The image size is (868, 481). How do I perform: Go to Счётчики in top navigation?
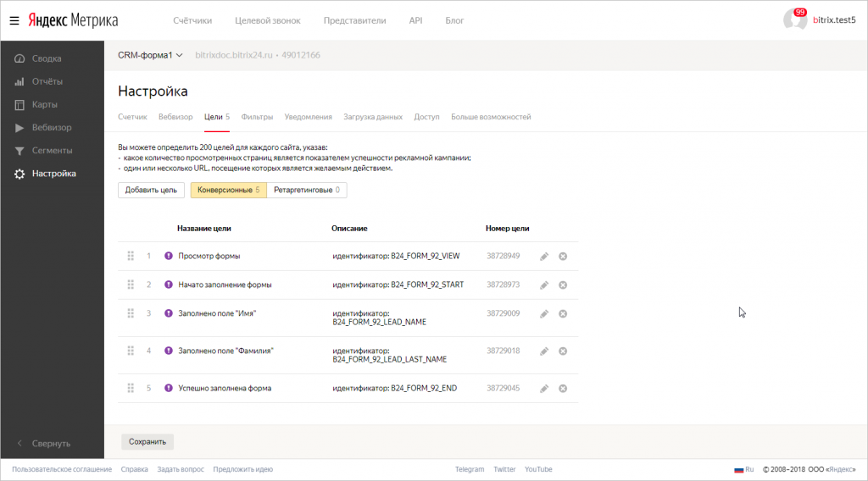(192, 20)
